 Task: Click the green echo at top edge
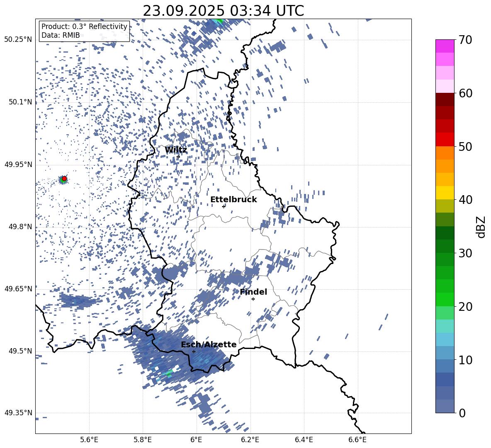[x=218, y=21]
